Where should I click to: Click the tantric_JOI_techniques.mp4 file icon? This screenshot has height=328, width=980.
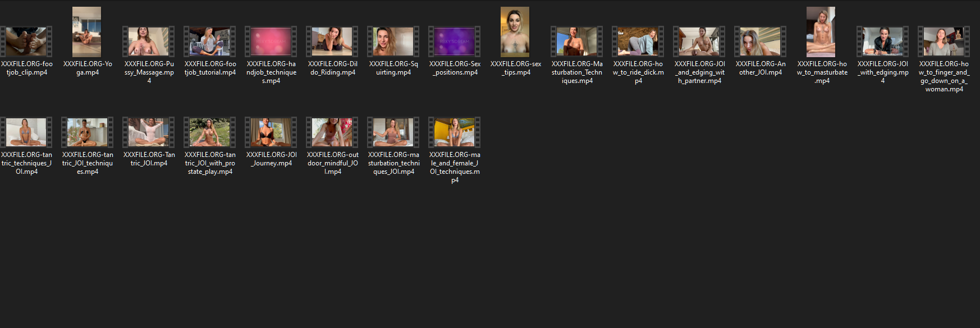pos(88,132)
